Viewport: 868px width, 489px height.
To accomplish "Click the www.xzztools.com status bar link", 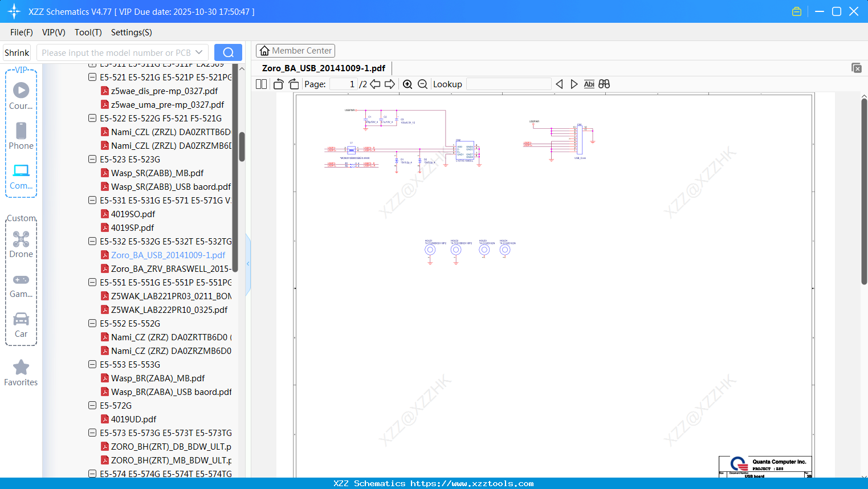I will tap(472, 483).
